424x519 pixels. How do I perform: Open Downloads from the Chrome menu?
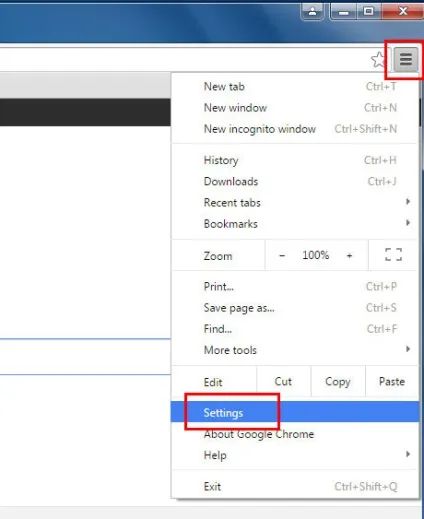[295, 181]
